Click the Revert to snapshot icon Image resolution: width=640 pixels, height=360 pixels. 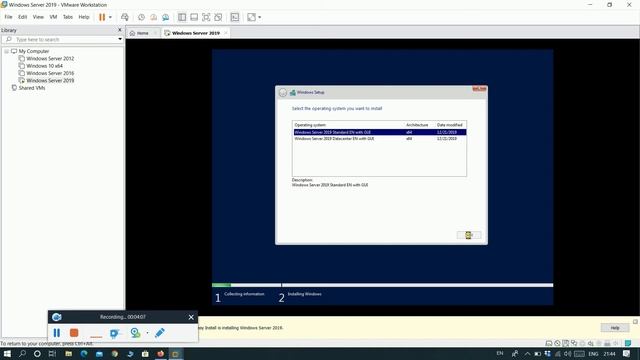[x=153, y=17]
